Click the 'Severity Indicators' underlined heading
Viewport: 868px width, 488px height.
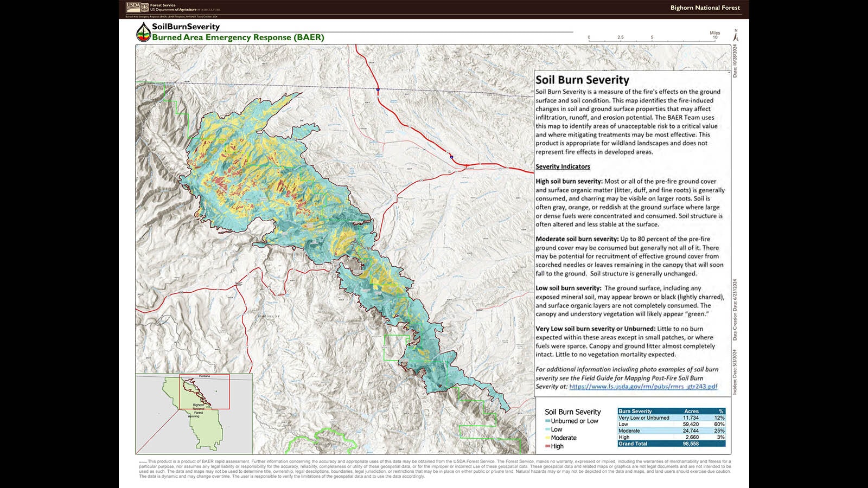point(563,166)
